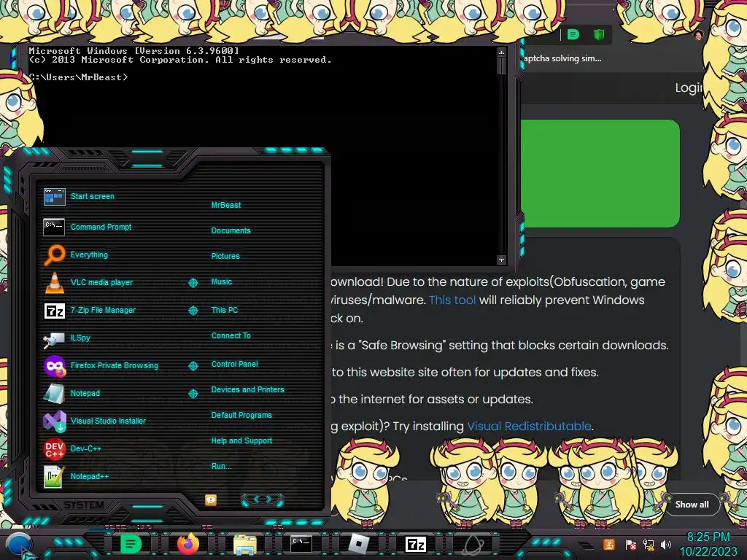Launch ILSpy from the start menu
747x560 pixels.
(66, 338)
